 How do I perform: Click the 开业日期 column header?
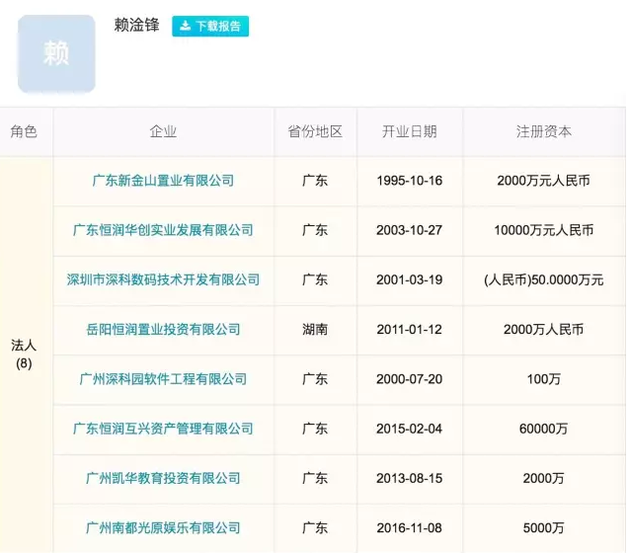coord(409,131)
